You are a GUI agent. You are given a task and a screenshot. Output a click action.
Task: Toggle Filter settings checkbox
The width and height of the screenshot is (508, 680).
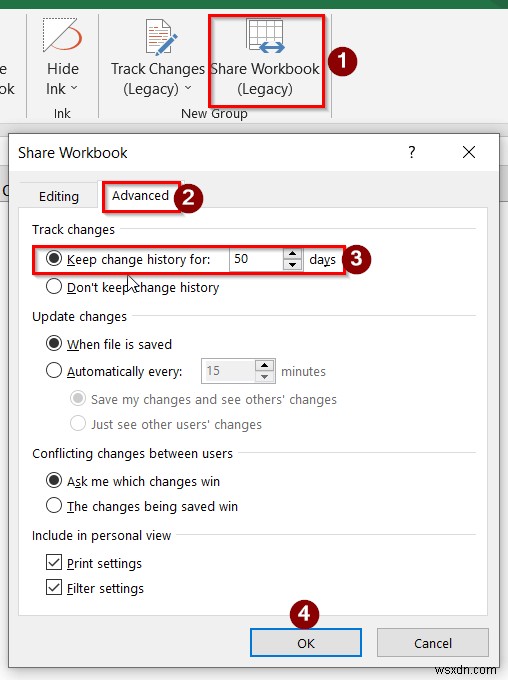click(54, 588)
